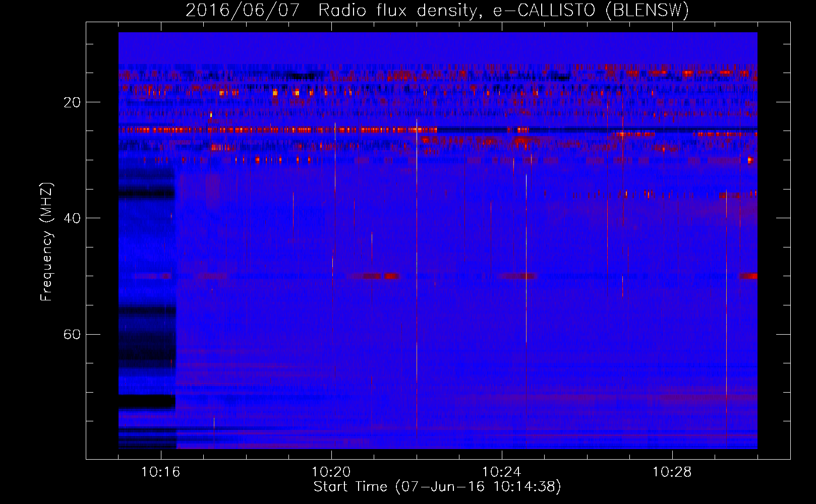The height and width of the screenshot is (504, 816).
Task: Click the 60 frequency tick label
Action: click(x=72, y=334)
